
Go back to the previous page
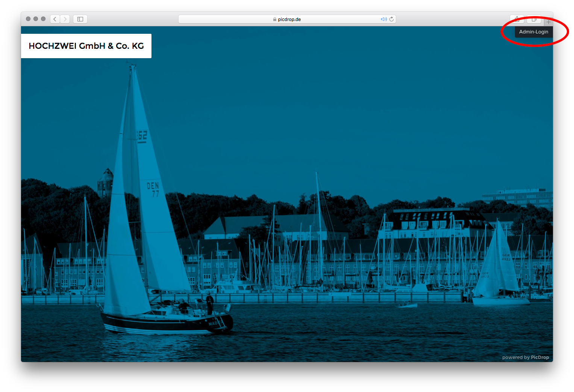point(55,19)
